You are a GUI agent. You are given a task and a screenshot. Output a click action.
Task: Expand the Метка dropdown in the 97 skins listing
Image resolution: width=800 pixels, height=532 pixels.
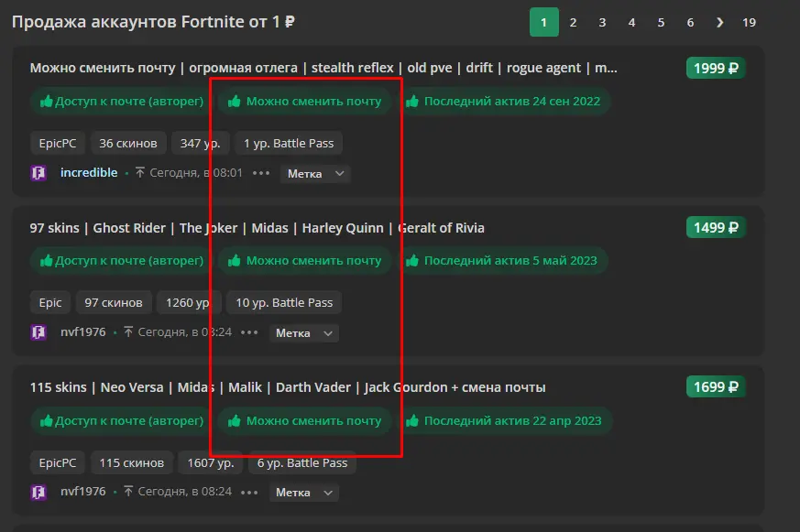tap(303, 333)
